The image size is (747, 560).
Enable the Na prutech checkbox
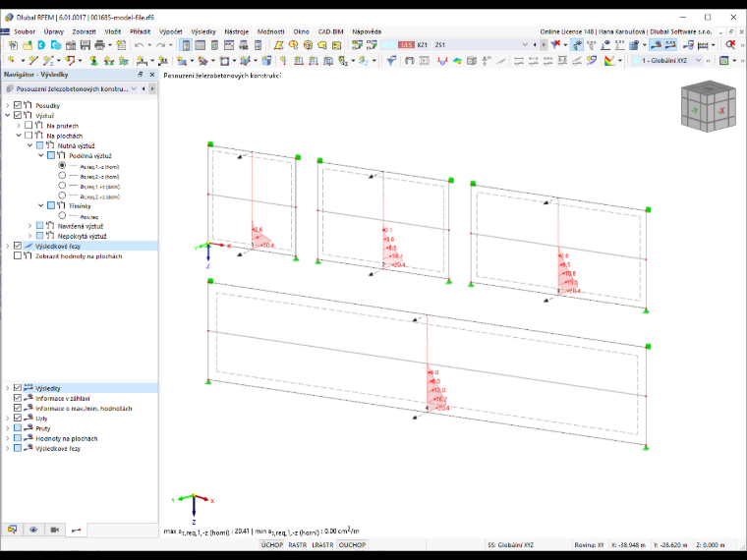tap(29, 125)
